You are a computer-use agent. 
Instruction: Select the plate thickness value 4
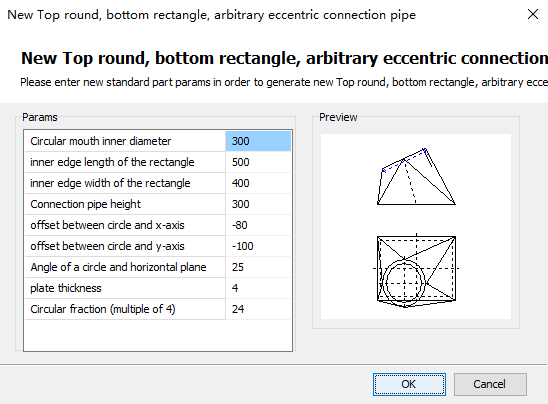(x=258, y=288)
